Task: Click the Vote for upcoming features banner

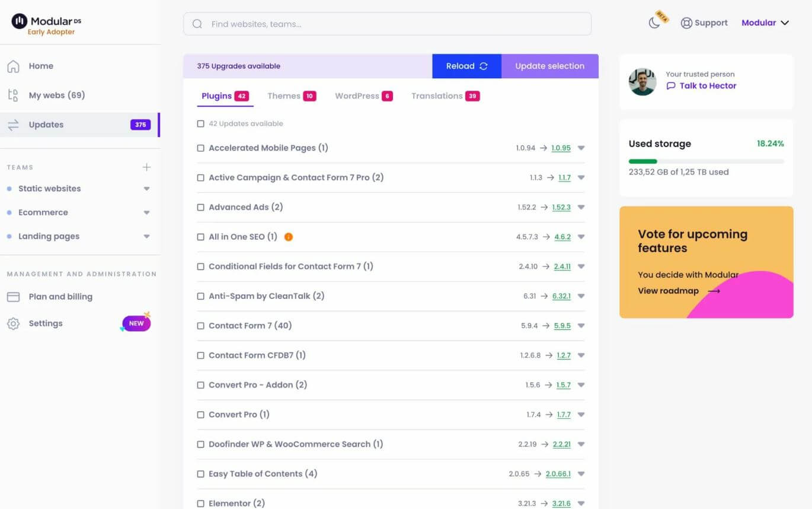Action: point(706,262)
